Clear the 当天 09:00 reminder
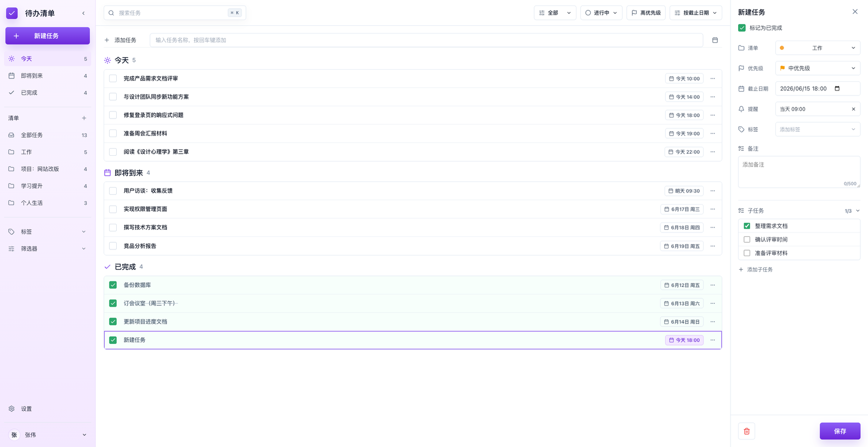This screenshot has width=868, height=447. pyautogui.click(x=853, y=109)
